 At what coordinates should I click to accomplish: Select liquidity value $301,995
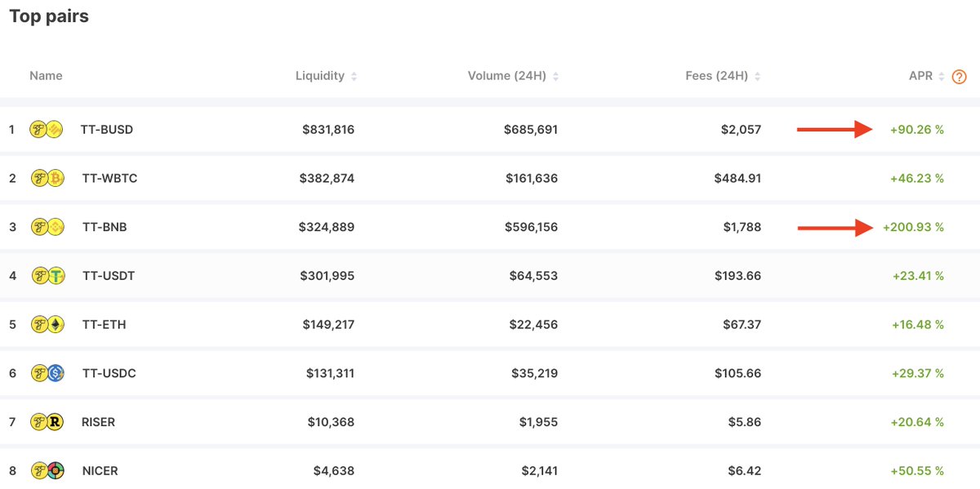click(x=327, y=276)
